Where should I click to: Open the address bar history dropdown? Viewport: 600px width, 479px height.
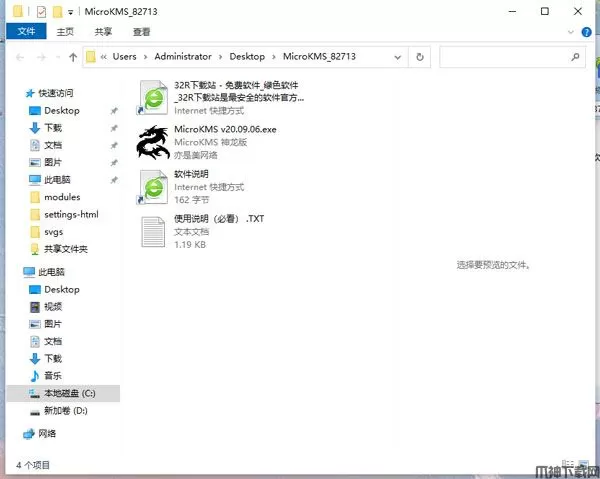click(x=398, y=57)
